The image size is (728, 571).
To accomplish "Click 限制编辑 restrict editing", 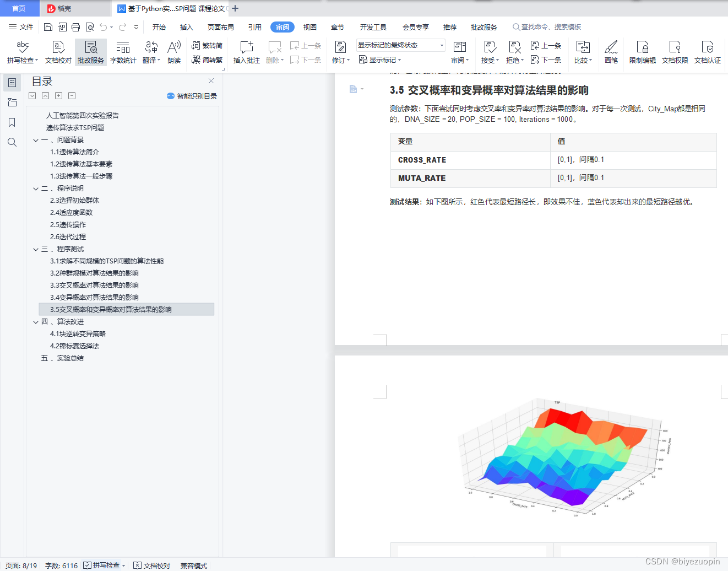I will click(643, 52).
